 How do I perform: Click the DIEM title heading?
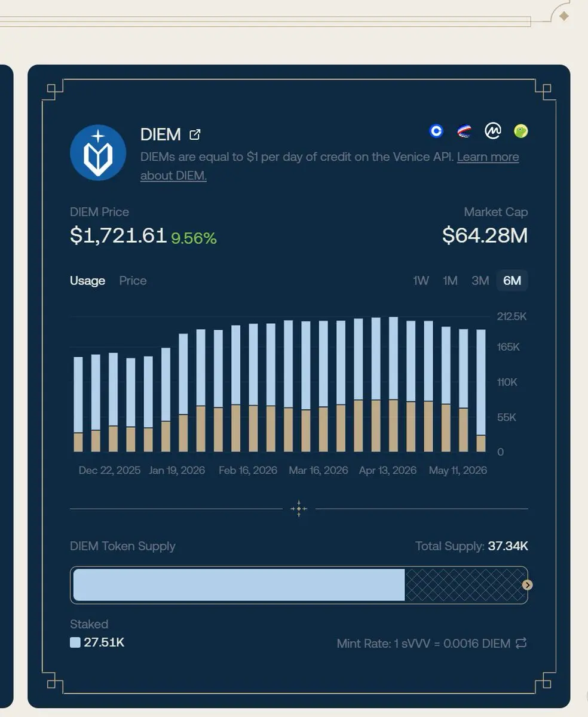click(x=161, y=134)
